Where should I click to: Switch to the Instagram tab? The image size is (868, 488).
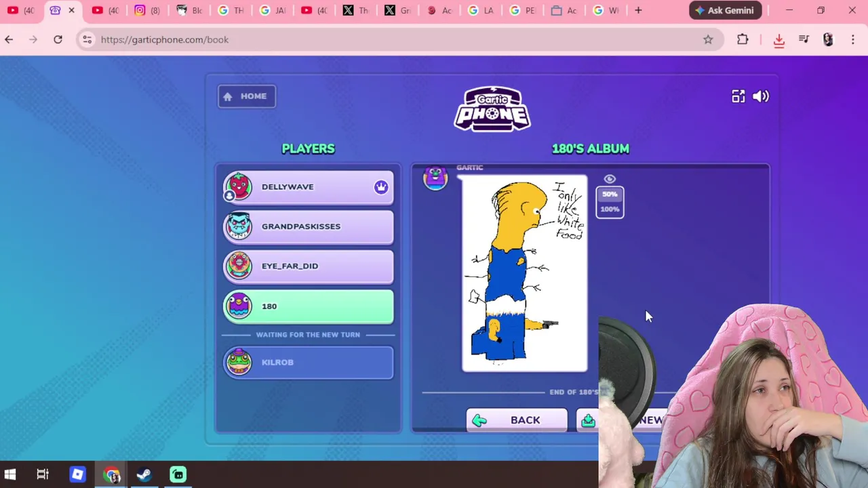147,10
